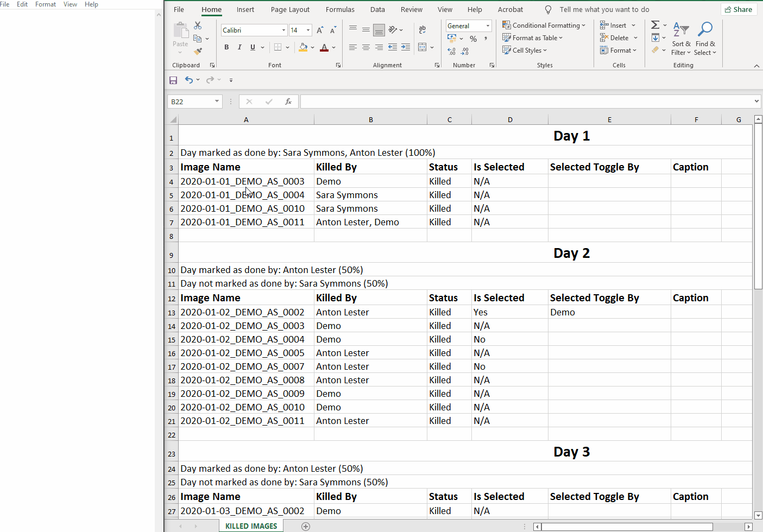
Task: Switch to the Data tab
Action: click(377, 10)
